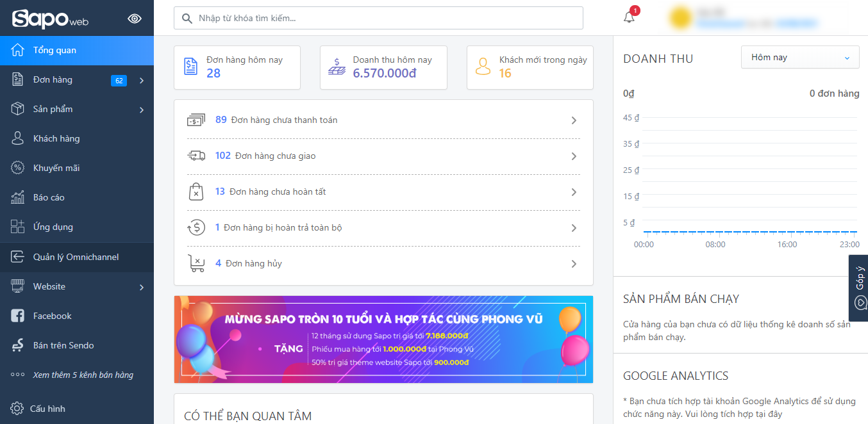Open Khách hàng menu item

click(56, 138)
